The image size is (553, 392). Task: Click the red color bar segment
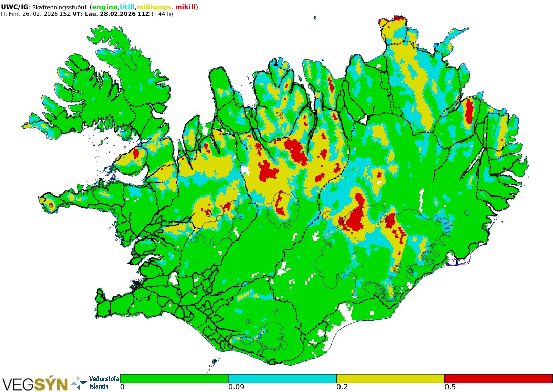point(499,378)
